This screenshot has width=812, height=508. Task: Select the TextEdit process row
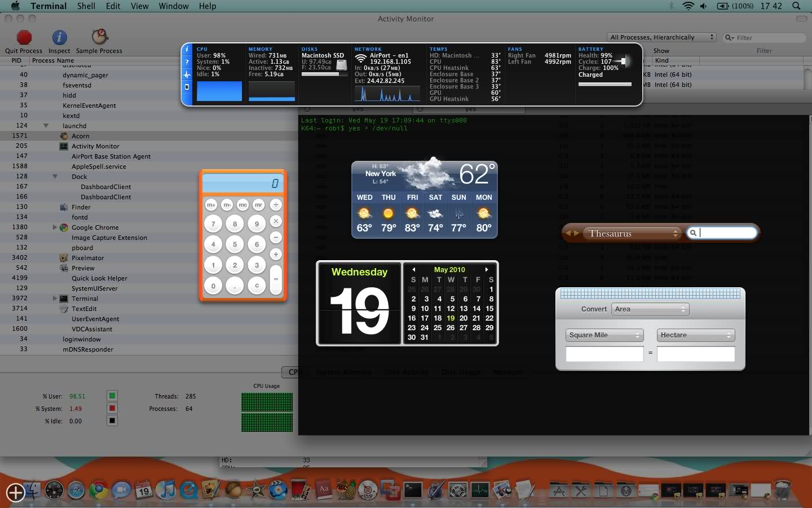coord(149,309)
